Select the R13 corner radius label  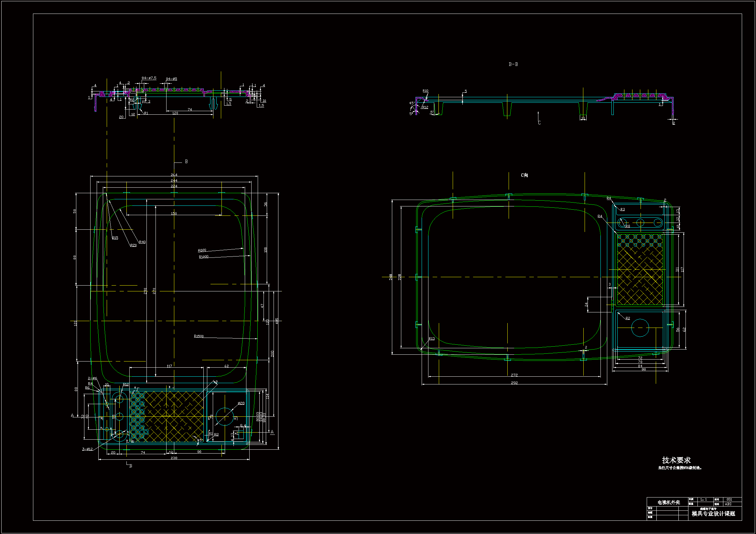pos(431,339)
